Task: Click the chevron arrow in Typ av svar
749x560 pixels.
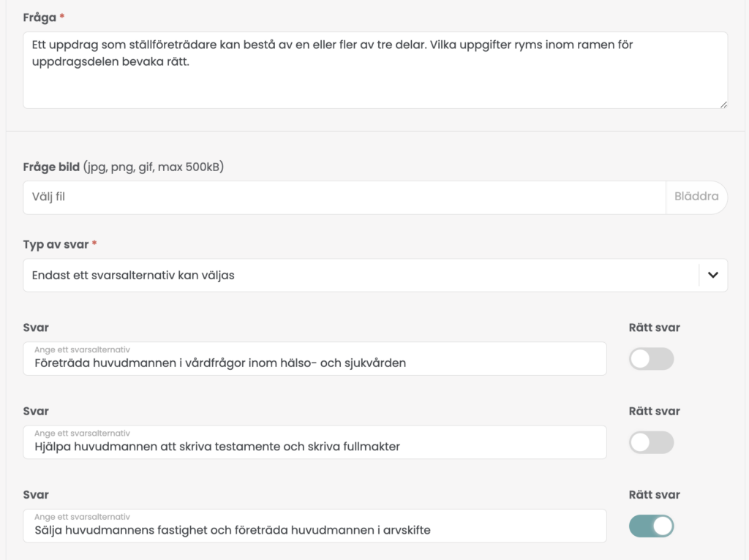Action: pos(713,276)
